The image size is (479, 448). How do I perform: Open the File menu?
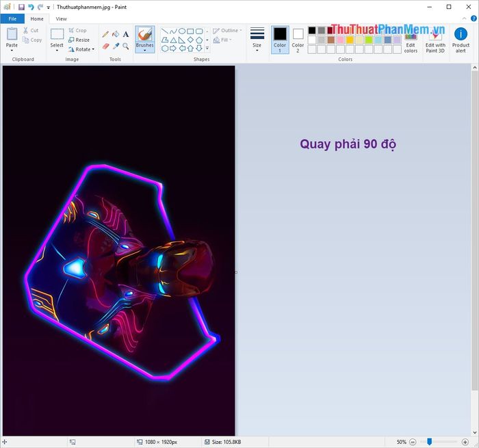coord(12,18)
